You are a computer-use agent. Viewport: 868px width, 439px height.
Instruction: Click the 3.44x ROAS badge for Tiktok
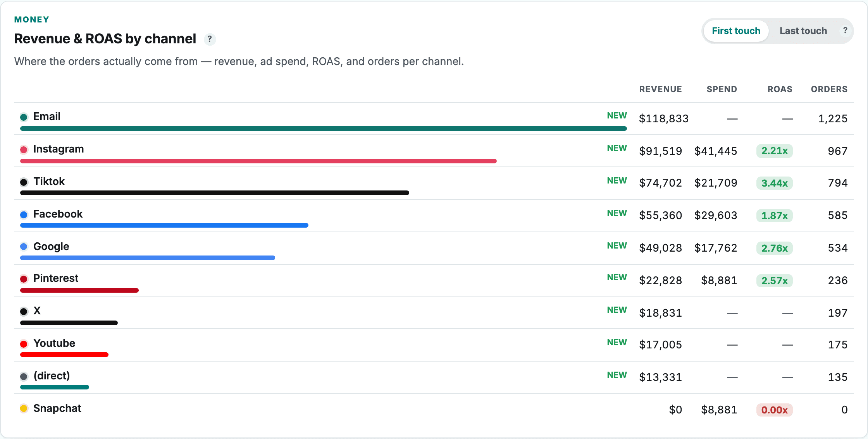click(774, 183)
